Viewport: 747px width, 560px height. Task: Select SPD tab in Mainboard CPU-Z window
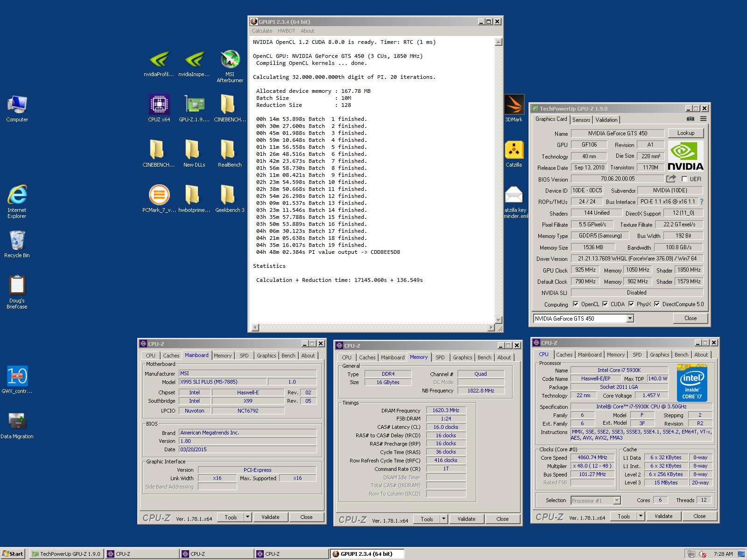click(x=244, y=356)
